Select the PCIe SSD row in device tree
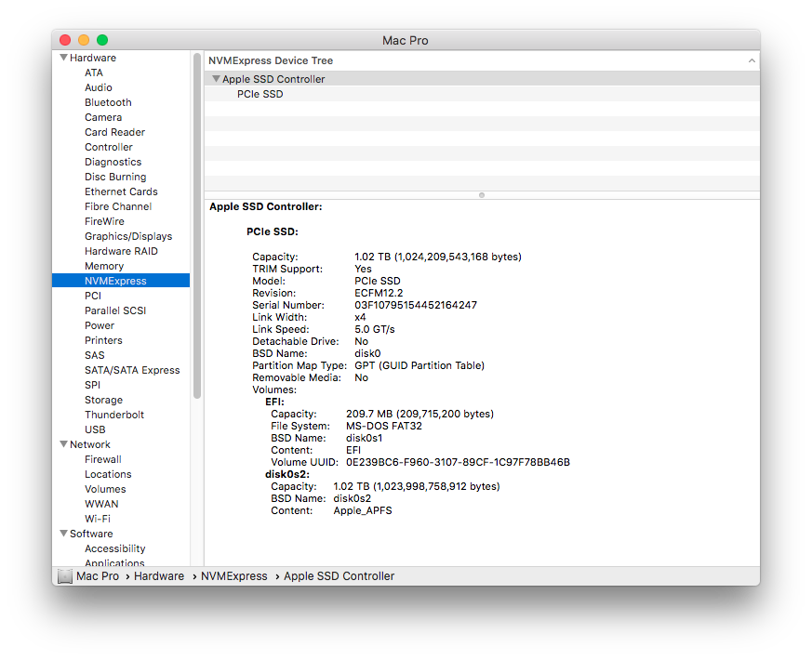 tap(482, 94)
